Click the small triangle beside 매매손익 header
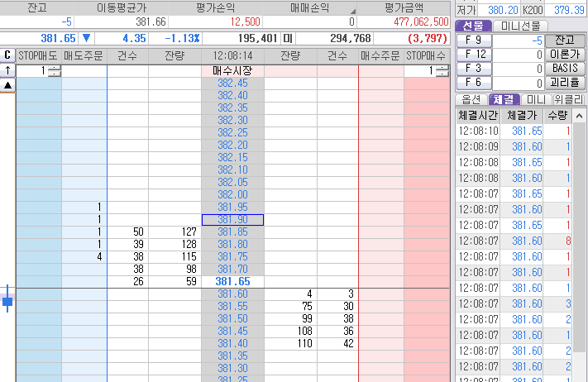The height and width of the screenshot is (382, 588). [x=352, y=12]
